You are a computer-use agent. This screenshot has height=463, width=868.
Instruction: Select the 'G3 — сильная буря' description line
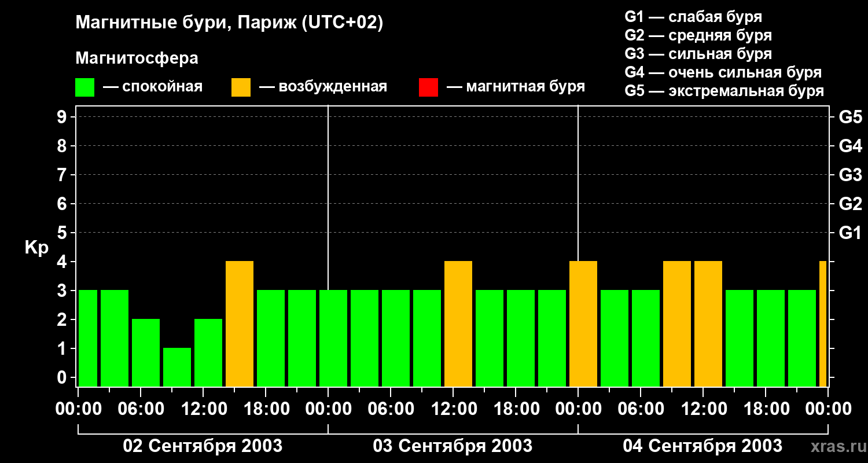[698, 54]
